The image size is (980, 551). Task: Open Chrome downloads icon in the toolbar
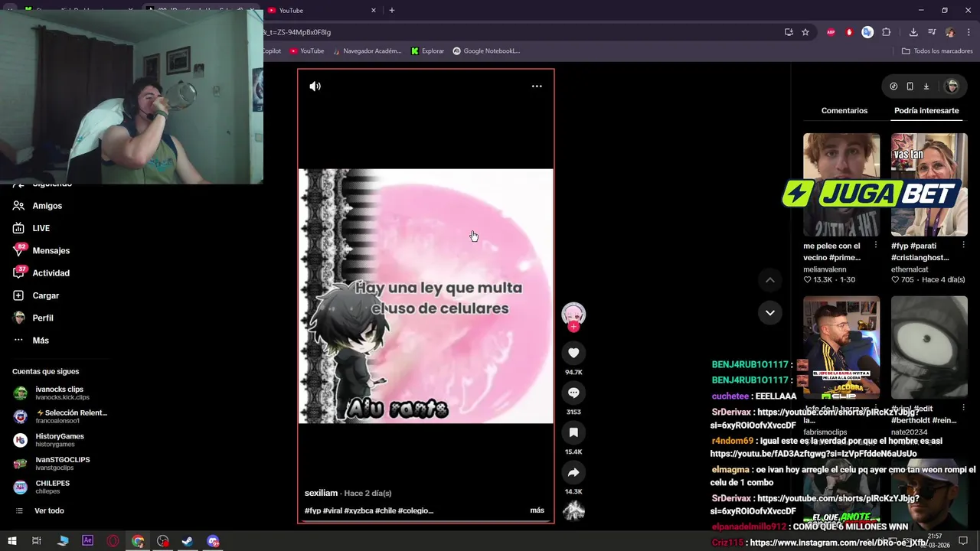tap(913, 32)
